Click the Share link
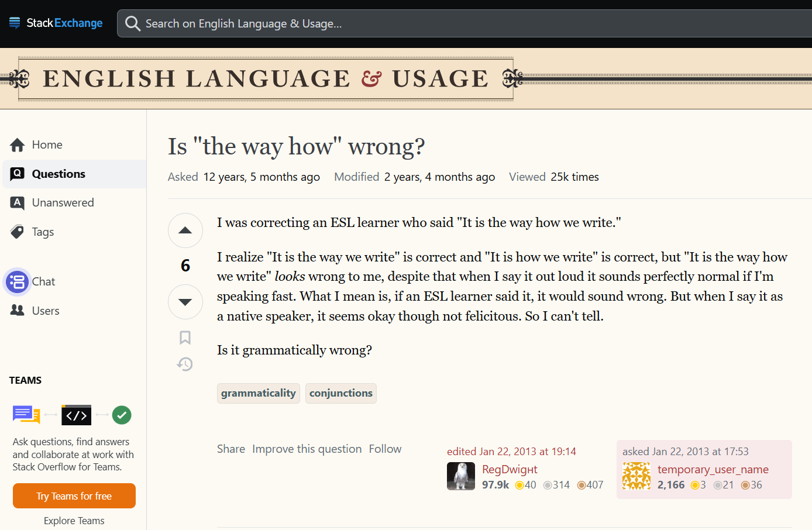The height and width of the screenshot is (530, 812). [231, 449]
